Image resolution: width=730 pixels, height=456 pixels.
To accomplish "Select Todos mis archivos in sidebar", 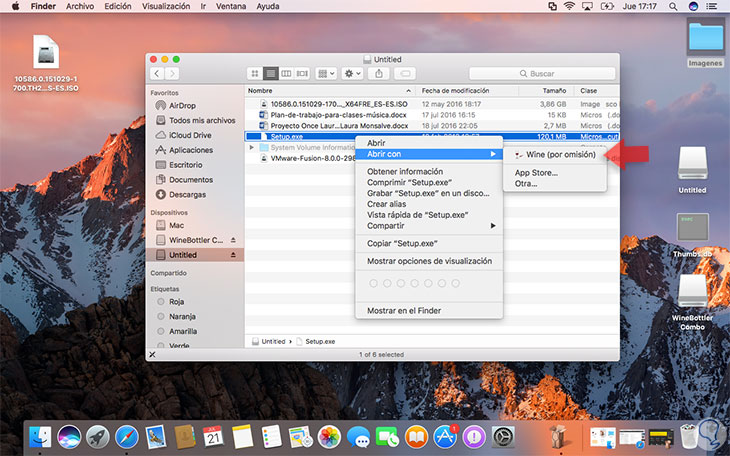I will click(x=202, y=120).
